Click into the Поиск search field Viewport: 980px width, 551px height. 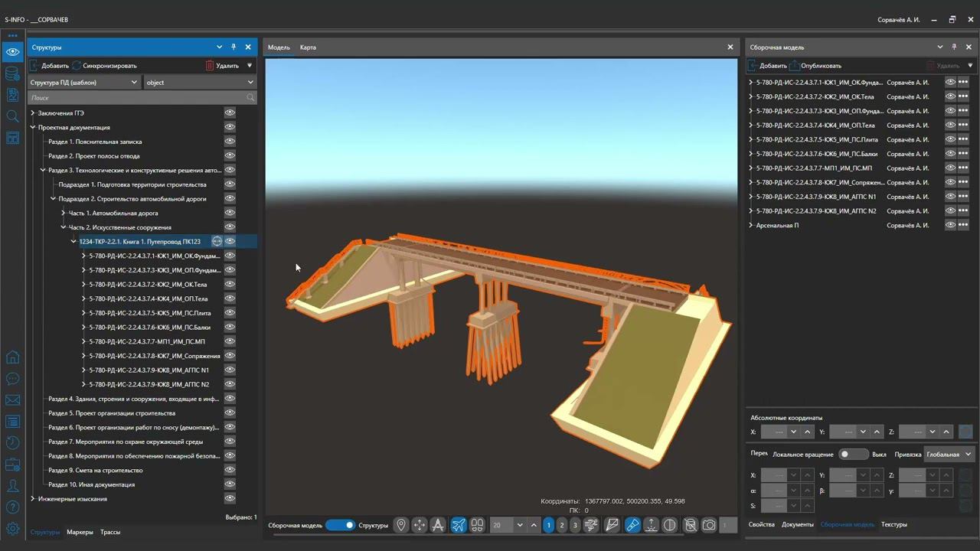142,98
